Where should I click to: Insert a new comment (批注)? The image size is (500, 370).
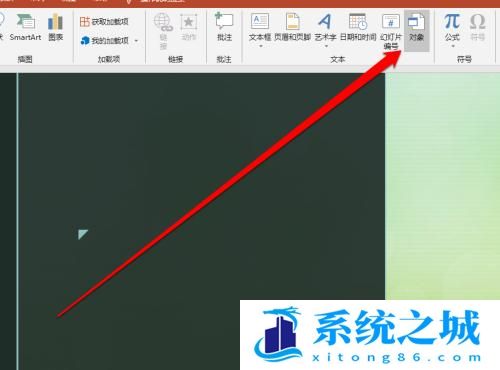pos(224,27)
